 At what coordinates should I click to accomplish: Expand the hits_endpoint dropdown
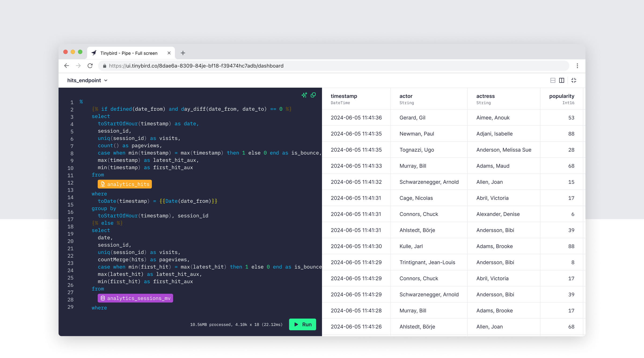click(87, 80)
